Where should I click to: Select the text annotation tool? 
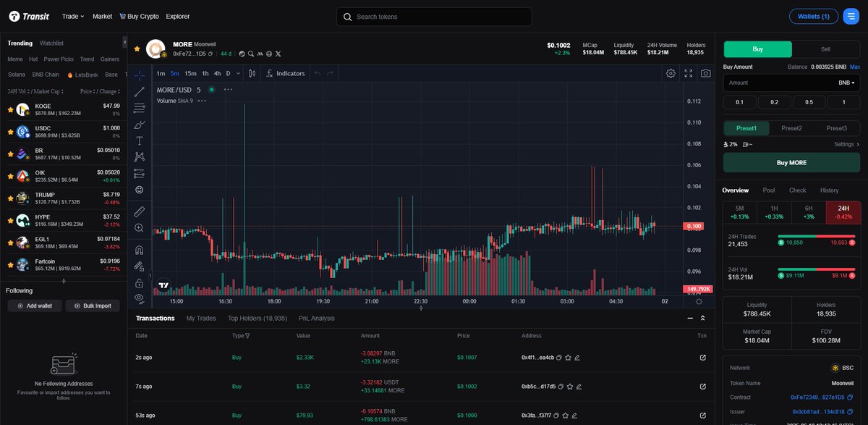[x=140, y=140]
